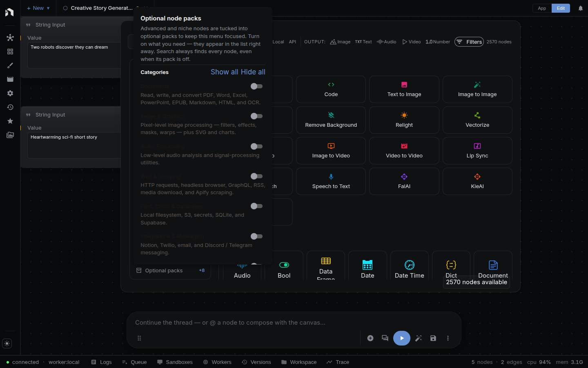The image size is (588, 368).
Task: Save the workflow with the floppy icon
Action: point(433,338)
